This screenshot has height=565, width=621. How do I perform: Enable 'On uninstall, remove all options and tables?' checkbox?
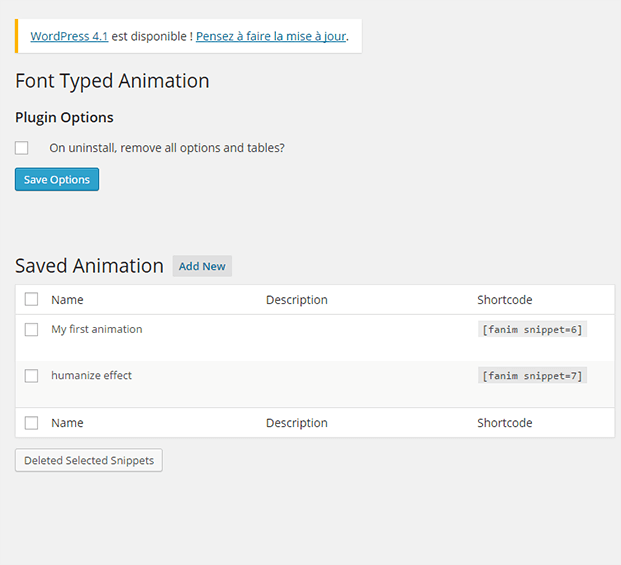pos(21,148)
